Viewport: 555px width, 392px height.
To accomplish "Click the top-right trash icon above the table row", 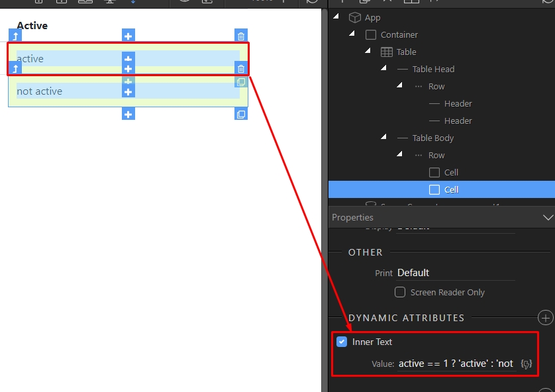I will [241, 36].
